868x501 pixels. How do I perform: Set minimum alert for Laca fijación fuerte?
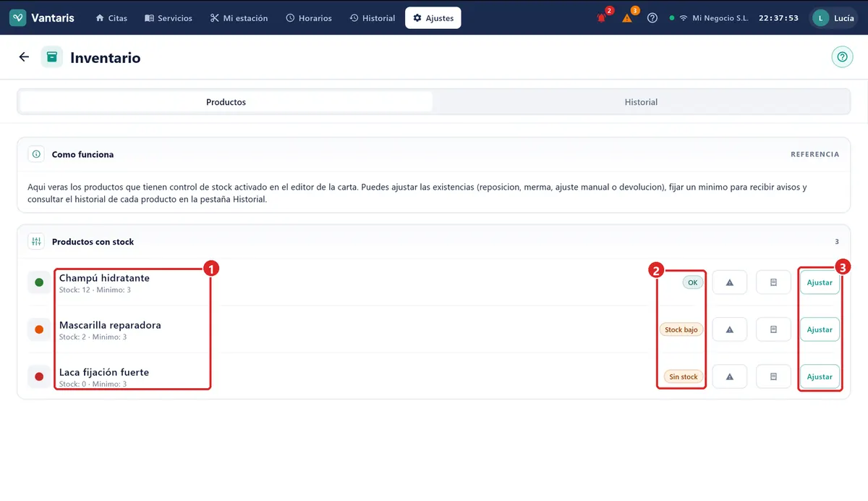730,376
